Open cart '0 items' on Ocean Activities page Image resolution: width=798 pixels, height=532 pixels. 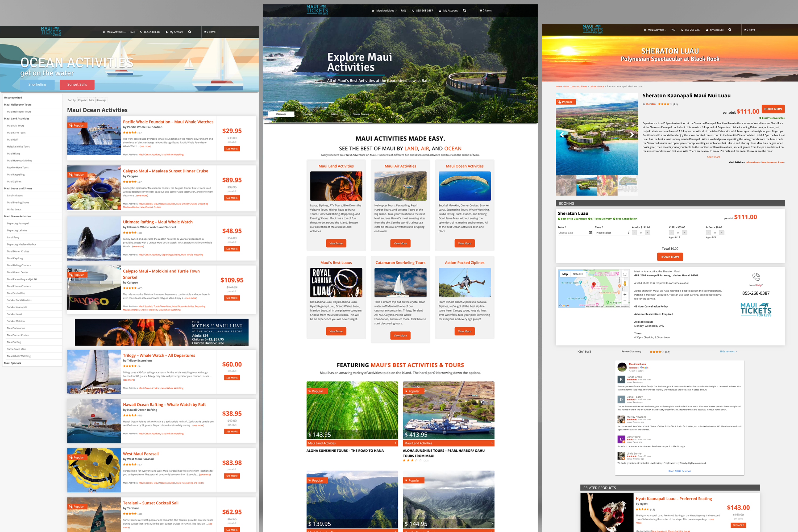(x=210, y=32)
